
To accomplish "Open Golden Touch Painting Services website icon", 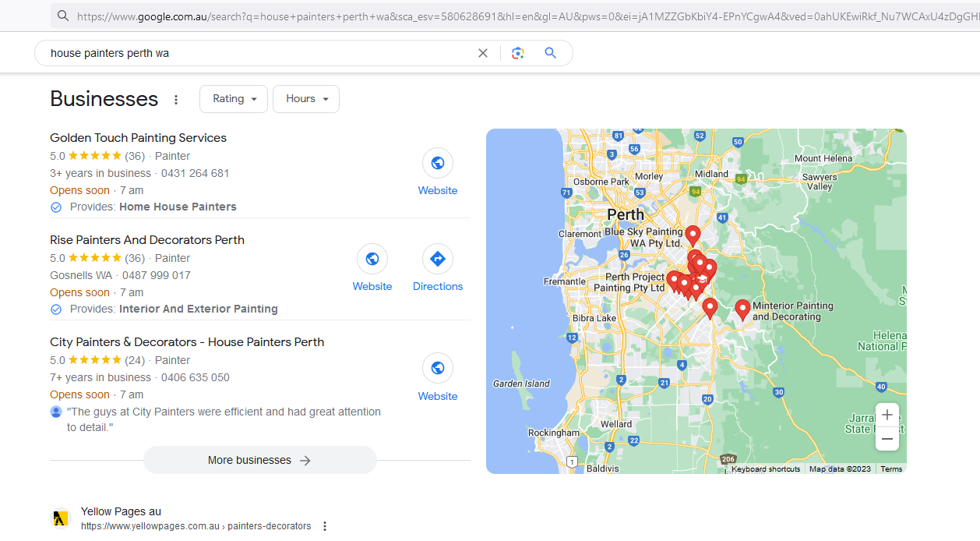I will [438, 163].
